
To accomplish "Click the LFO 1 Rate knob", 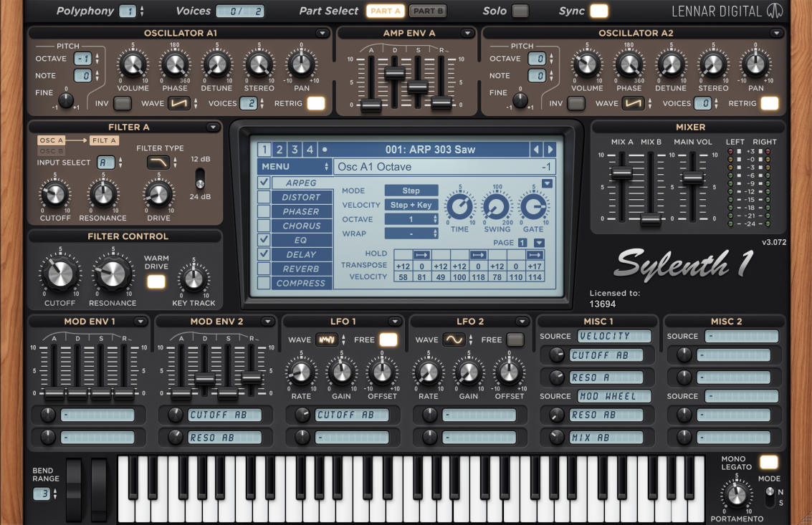I will [x=301, y=372].
